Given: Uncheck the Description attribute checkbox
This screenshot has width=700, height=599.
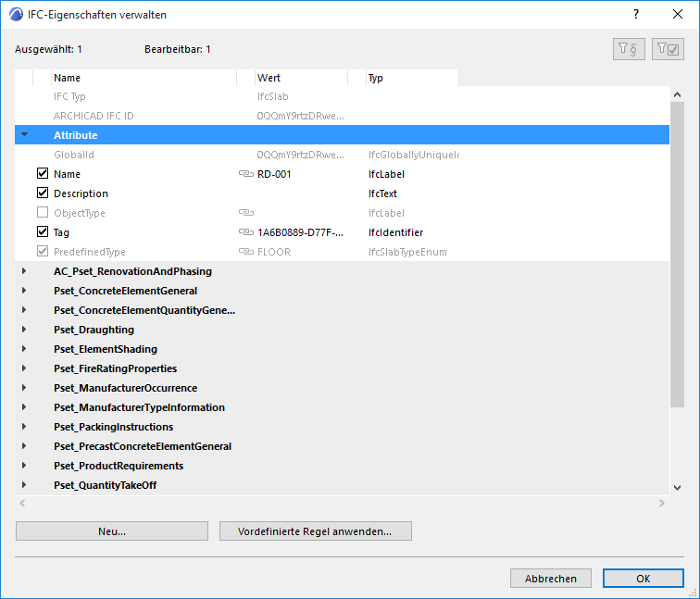Looking at the screenshot, I should [x=43, y=193].
